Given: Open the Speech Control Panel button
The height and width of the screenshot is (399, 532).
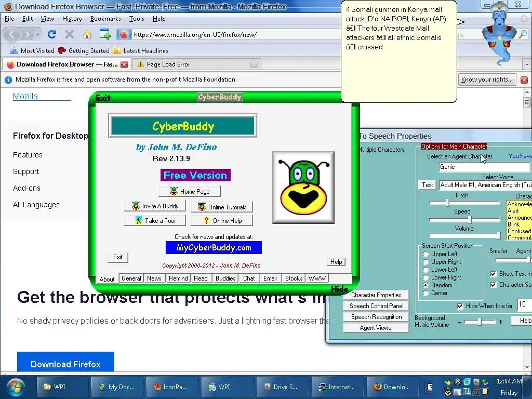Looking at the screenshot, I should pyautogui.click(x=376, y=306).
